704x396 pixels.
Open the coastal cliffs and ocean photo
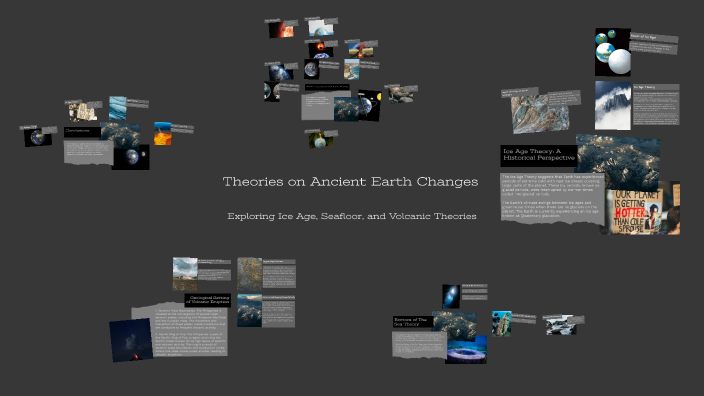[352, 69]
